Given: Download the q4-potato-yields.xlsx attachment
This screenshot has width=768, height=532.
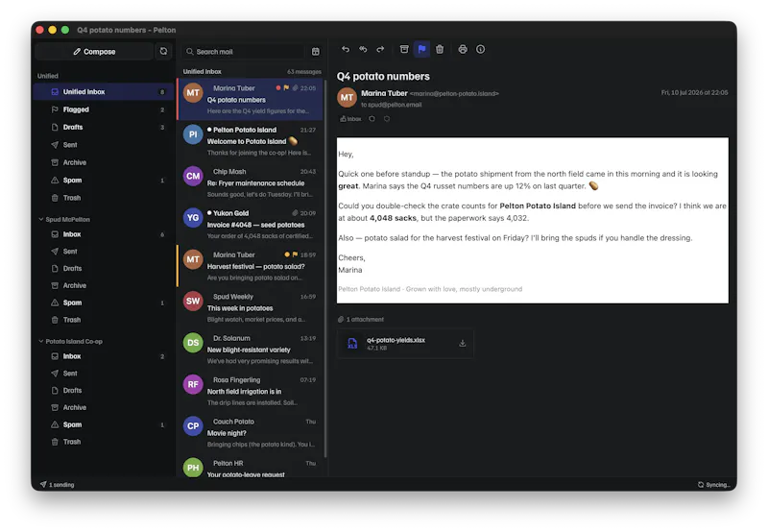Looking at the screenshot, I should point(463,344).
